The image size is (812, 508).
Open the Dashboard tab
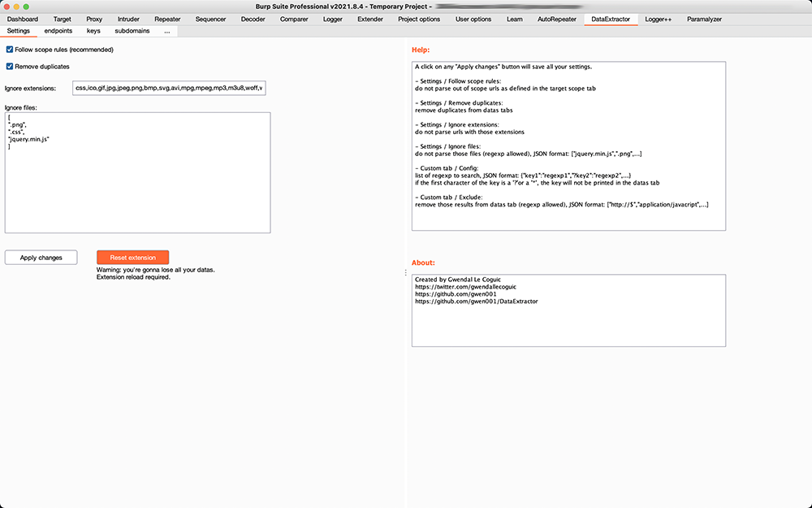pyautogui.click(x=22, y=20)
